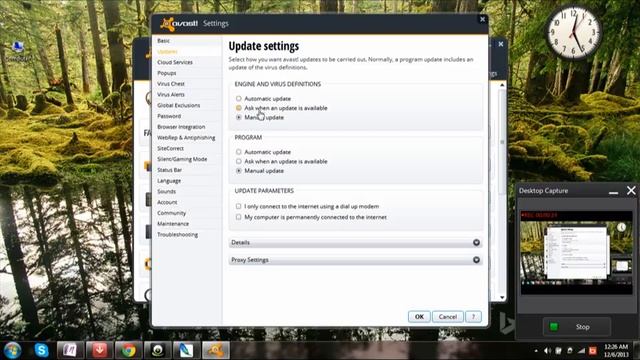Open WebRep & Antiphishing settings
Image resolution: width=640 pixels, height=360 pixels.
point(186,138)
